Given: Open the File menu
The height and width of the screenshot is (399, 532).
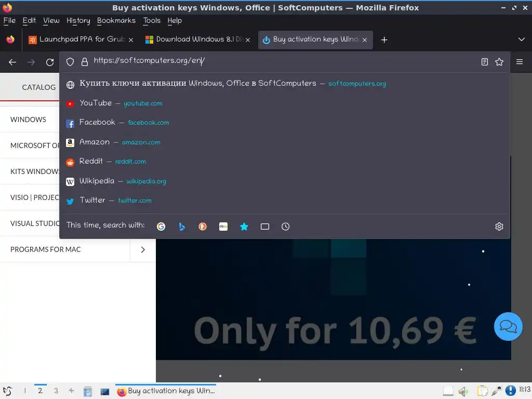Looking at the screenshot, I should [x=9, y=21].
